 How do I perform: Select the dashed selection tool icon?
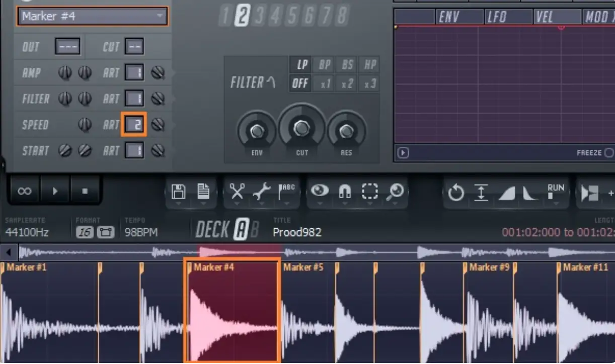coord(370,191)
